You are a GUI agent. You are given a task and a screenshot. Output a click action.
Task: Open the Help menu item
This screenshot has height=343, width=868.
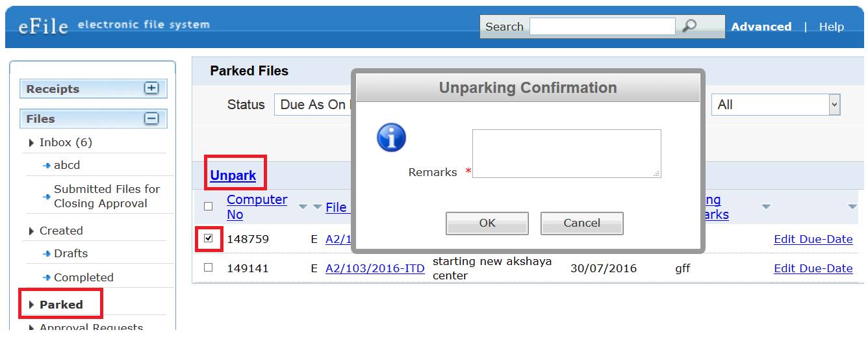tap(832, 27)
